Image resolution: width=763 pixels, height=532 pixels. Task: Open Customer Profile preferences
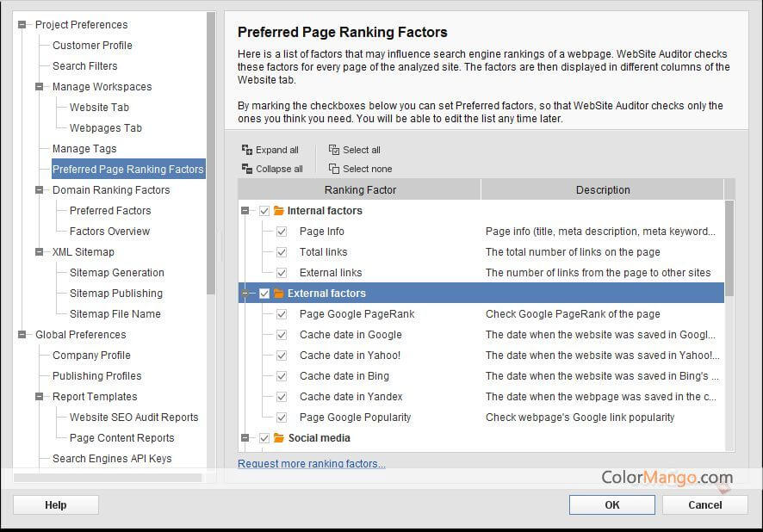92,46
